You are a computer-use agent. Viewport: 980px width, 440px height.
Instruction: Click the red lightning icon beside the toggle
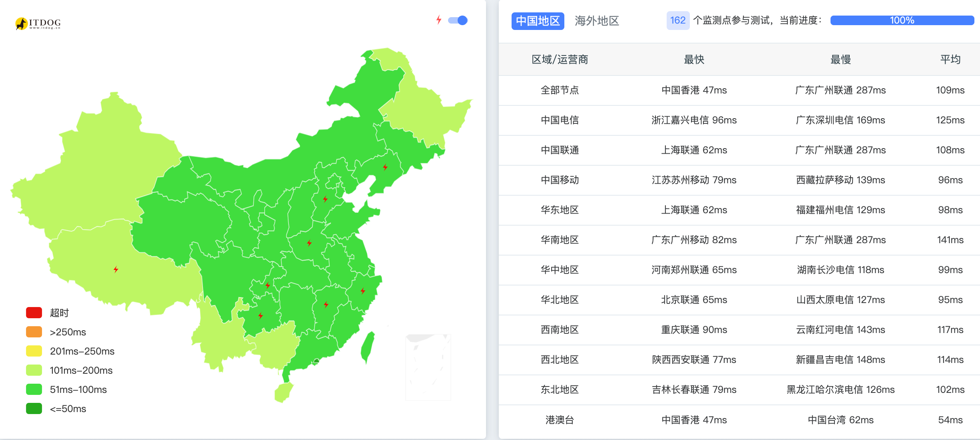click(x=439, y=20)
